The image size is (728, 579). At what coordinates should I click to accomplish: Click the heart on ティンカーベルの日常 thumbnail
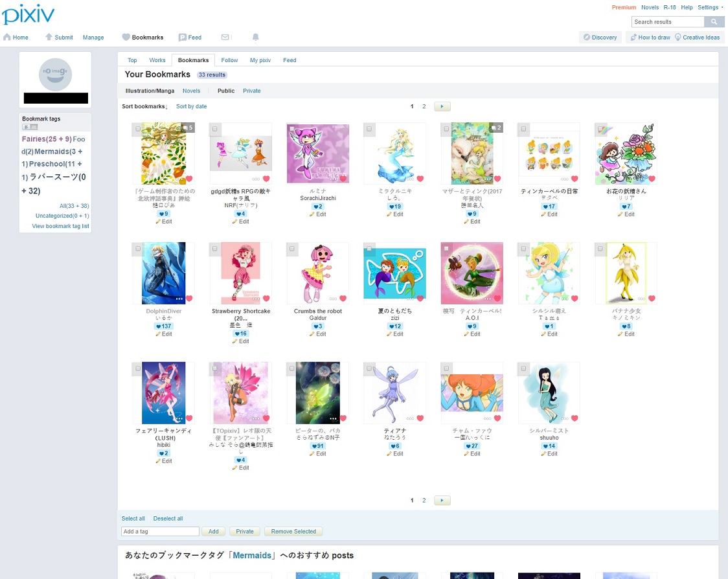pyautogui.click(x=574, y=179)
